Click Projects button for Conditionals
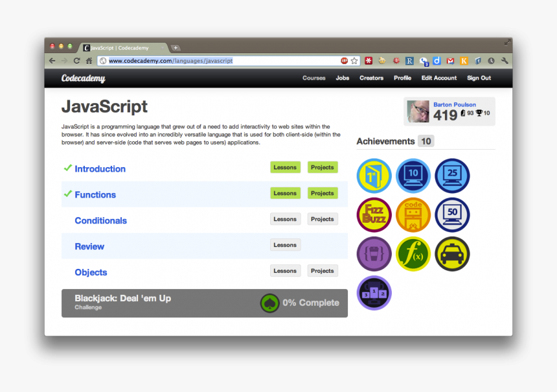This screenshot has height=392, width=557. (323, 219)
